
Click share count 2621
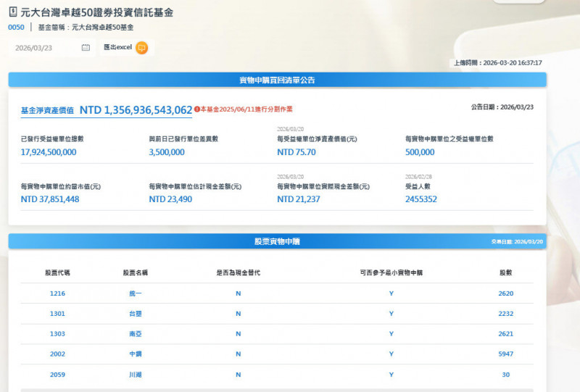point(505,333)
